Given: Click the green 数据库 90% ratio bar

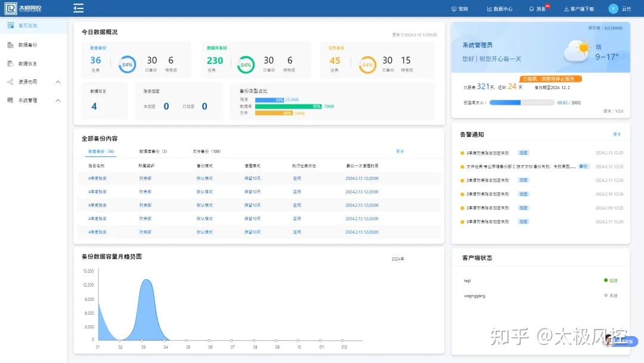Looking at the screenshot, I should [288, 106].
